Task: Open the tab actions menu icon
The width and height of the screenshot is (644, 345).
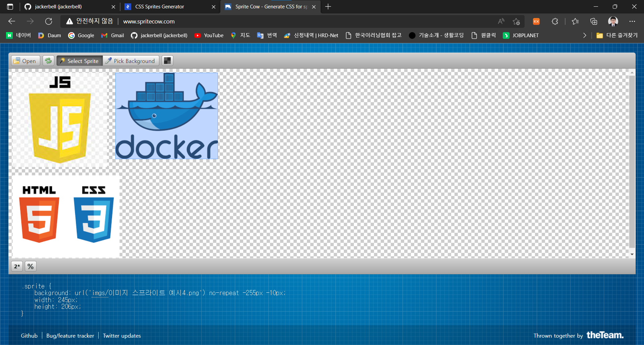Action: (10, 7)
